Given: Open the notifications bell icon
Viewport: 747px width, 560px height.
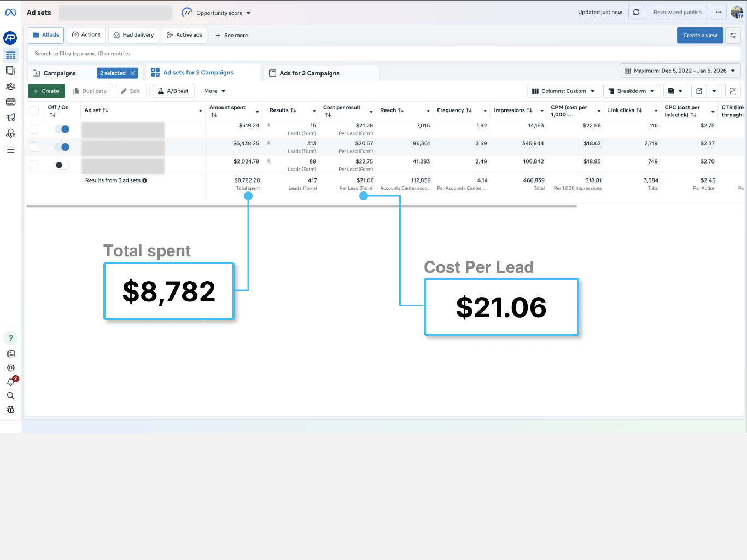Looking at the screenshot, I should pos(10,382).
